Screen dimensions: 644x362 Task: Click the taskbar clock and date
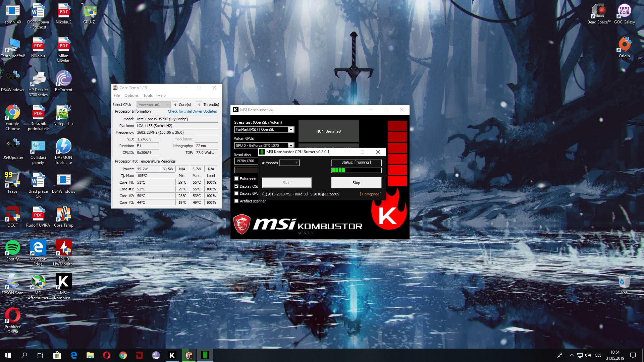click(615, 355)
